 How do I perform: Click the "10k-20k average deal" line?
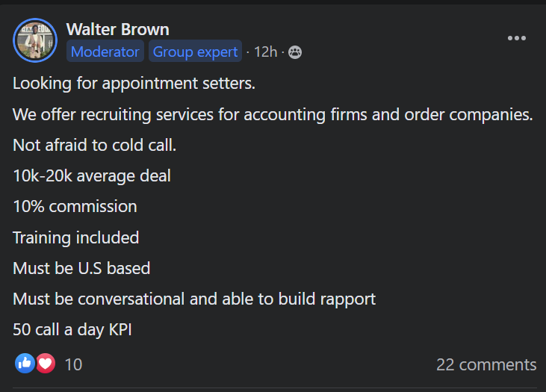[x=92, y=176]
